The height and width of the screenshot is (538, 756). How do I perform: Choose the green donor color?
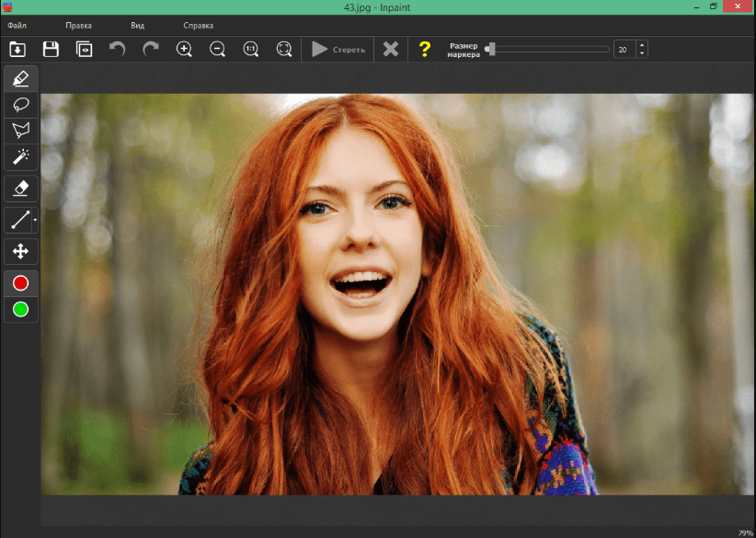click(x=20, y=309)
